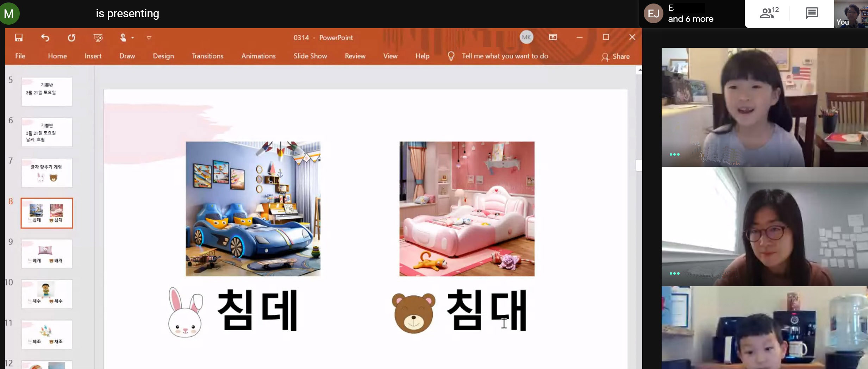Select slide 7 thumbnail with game title
This screenshot has height=369, width=868.
(47, 173)
